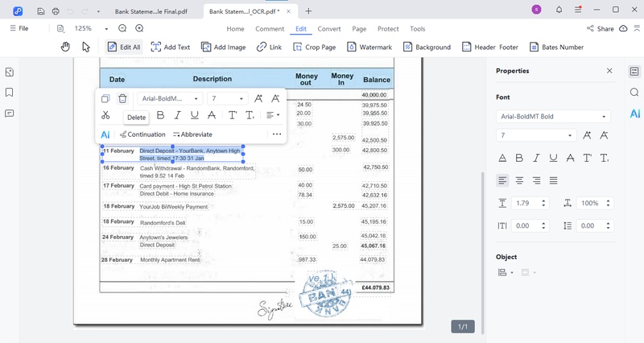Toggle Underline in the Properties panel
Viewport: 644px width, 343px height.
point(553,158)
